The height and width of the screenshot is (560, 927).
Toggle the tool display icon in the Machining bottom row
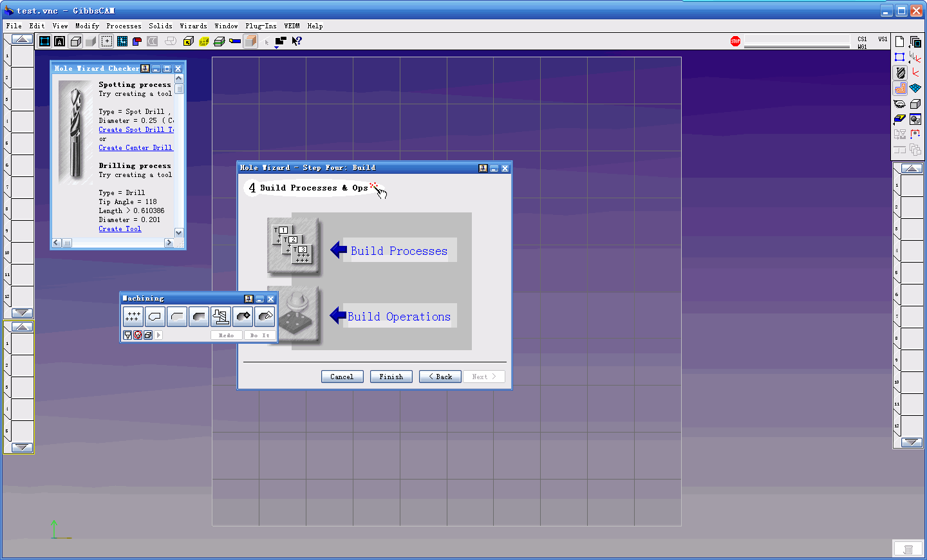[x=127, y=335]
